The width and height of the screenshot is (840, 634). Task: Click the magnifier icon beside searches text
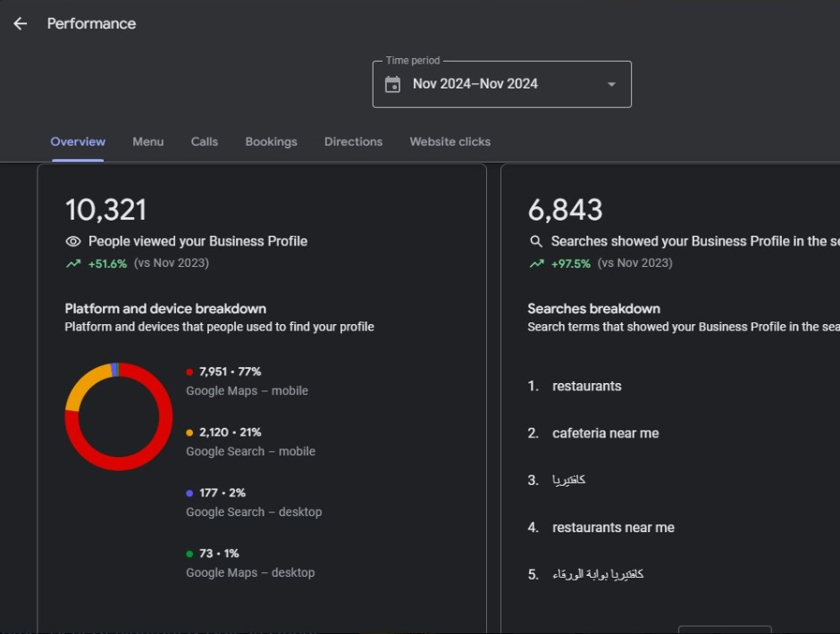click(x=536, y=242)
